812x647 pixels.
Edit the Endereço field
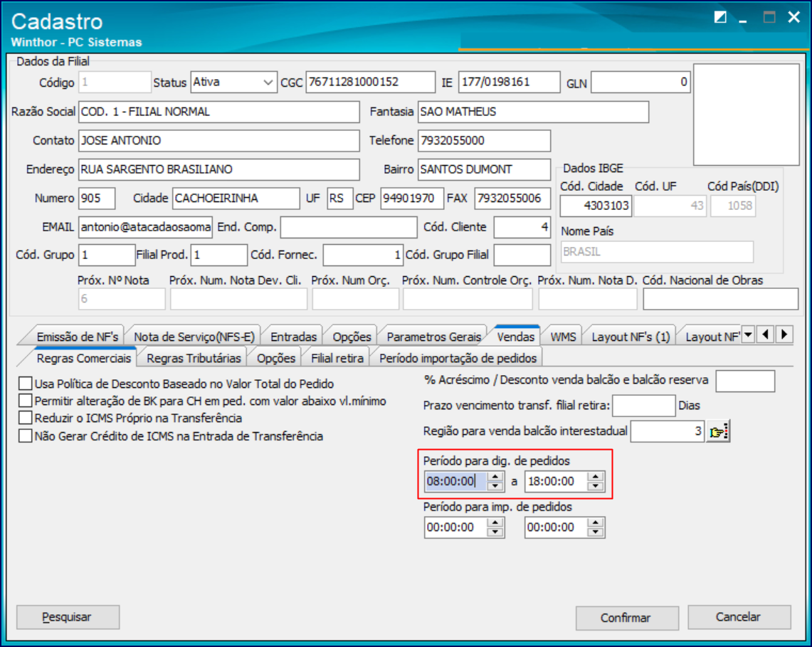click(x=219, y=169)
